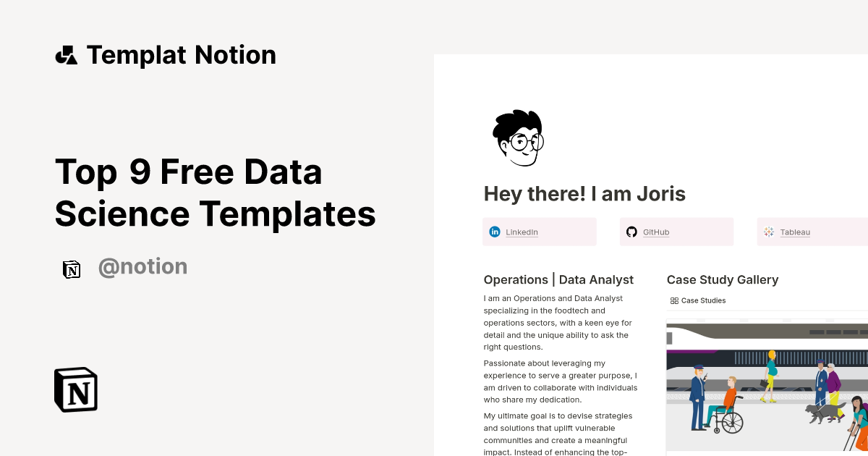Open the LinkedIn link
This screenshot has width=868, height=456.
[522, 232]
